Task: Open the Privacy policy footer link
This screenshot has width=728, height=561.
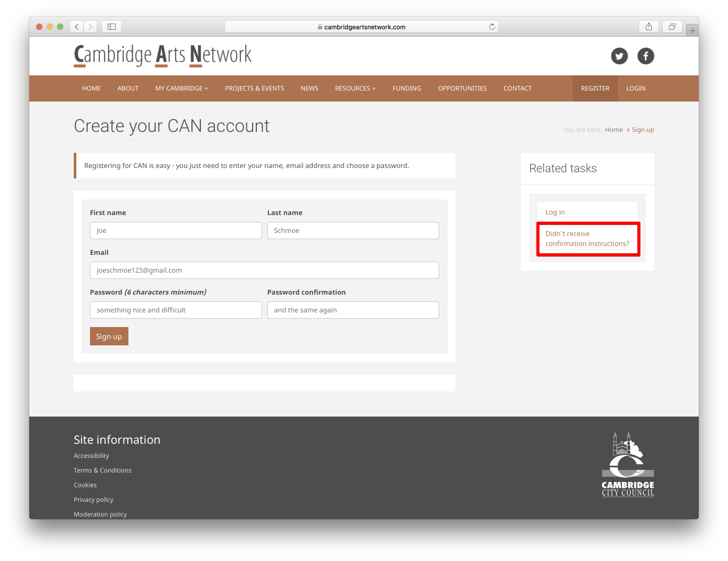Action: point(93,500)
